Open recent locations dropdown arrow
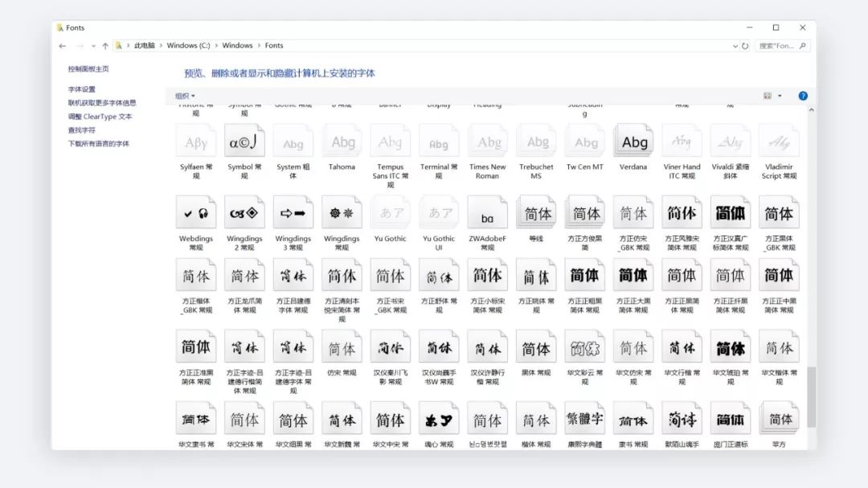 click(93, 46)
